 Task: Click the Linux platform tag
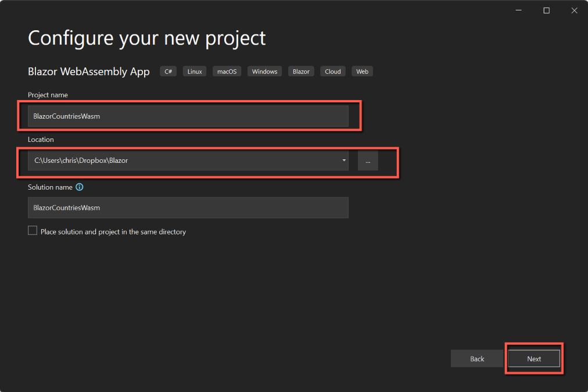click(195, 72)
